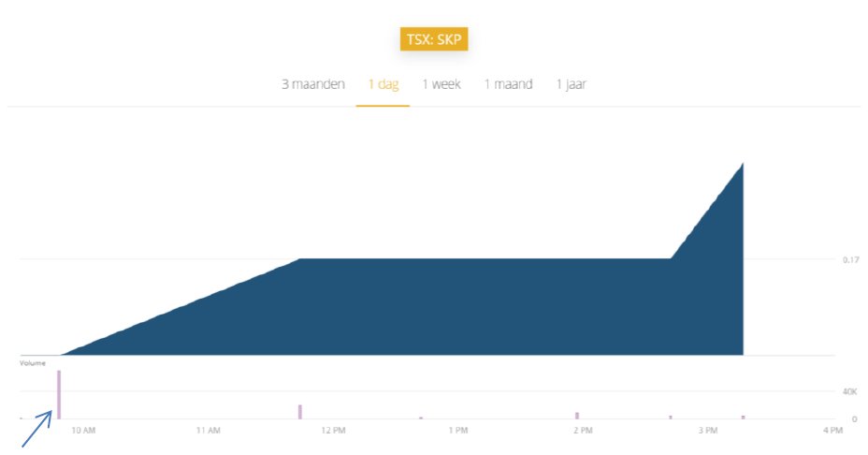Viewport: 868px width, 455px height.
Task: Click the volume axis 0 label
Action: tap(855, 419)
